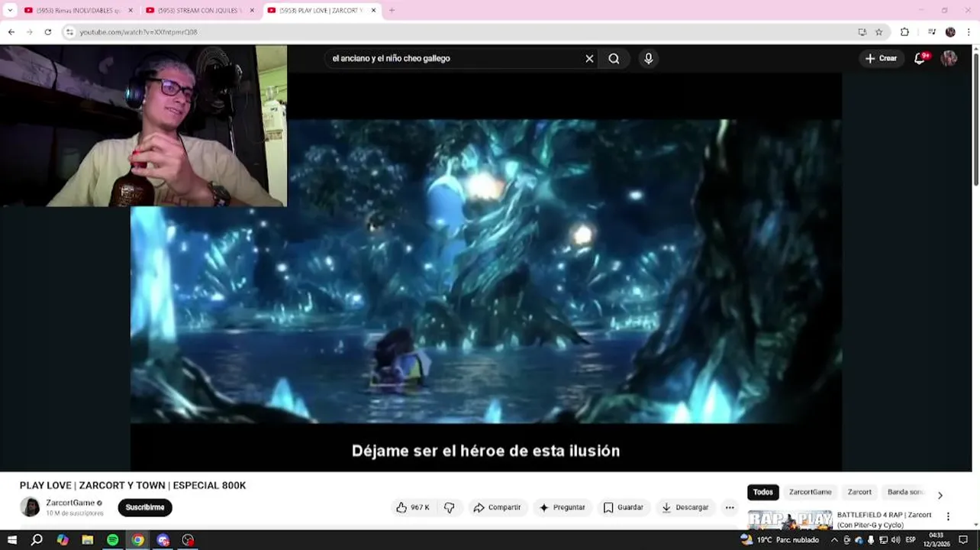980x550 pixels.
Task: Open options menu for BATTLEFIELD 4 RAP
Action: [x=948, y=516]
